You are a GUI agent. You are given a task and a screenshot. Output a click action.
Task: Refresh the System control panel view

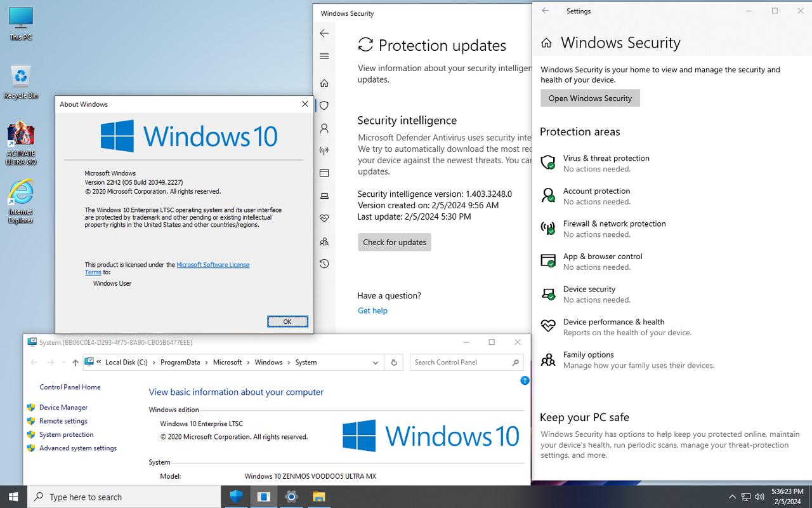pos(394,363)
